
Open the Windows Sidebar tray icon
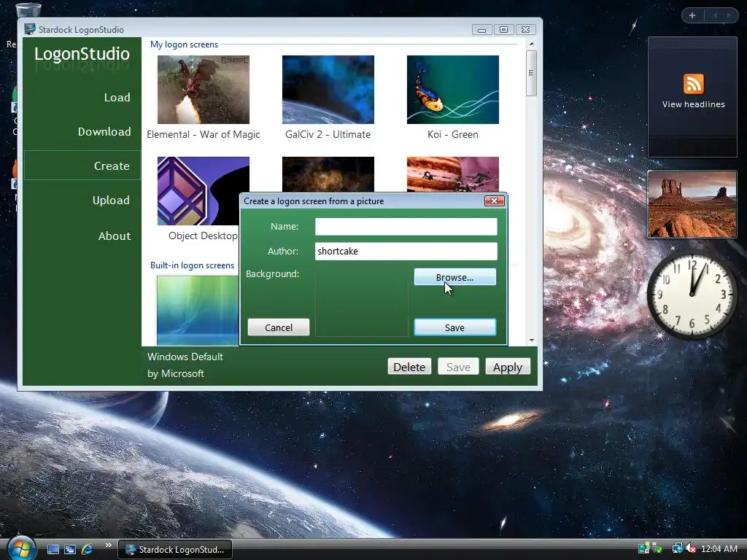pyautogui.click(x=643, y=548)
